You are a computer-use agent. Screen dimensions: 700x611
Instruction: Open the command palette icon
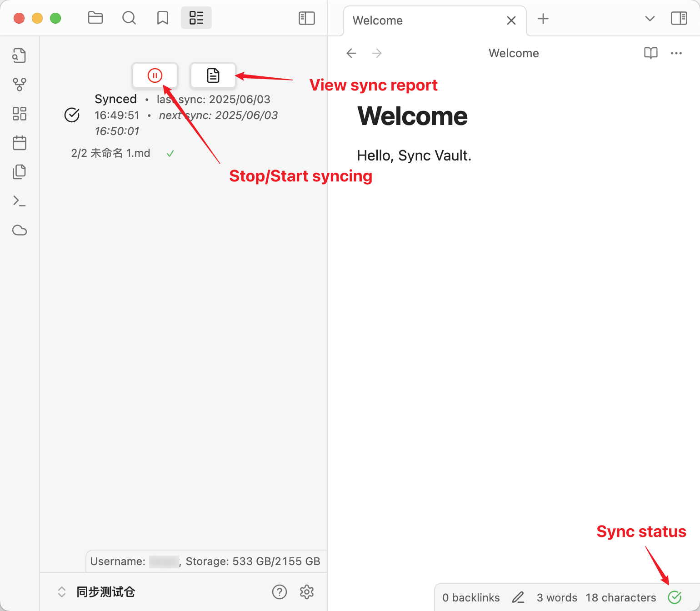pos(20,201)
